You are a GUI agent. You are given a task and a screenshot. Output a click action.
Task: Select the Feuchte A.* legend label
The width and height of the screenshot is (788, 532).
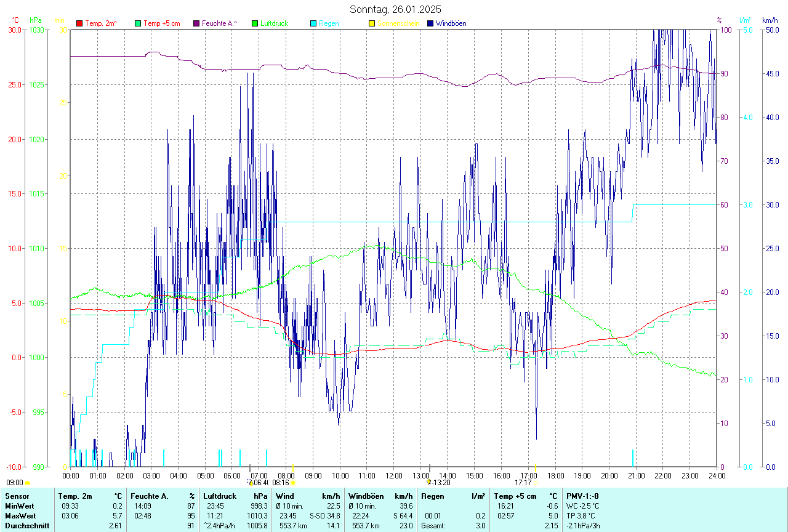pos(219,23)
